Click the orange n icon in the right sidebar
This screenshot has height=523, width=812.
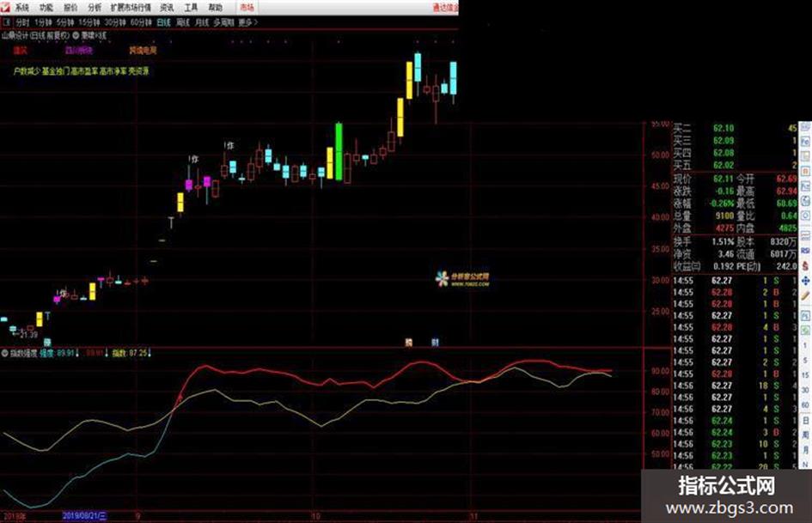[x=805, y=171]
